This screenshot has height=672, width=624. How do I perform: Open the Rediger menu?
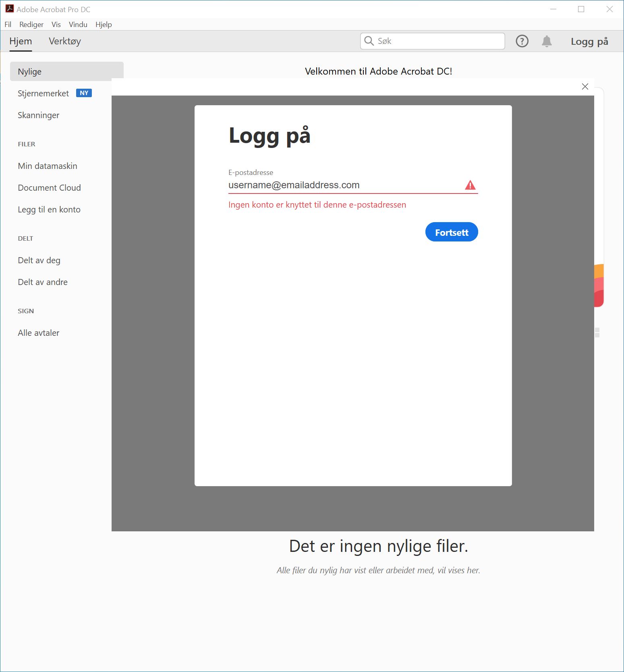31,25
